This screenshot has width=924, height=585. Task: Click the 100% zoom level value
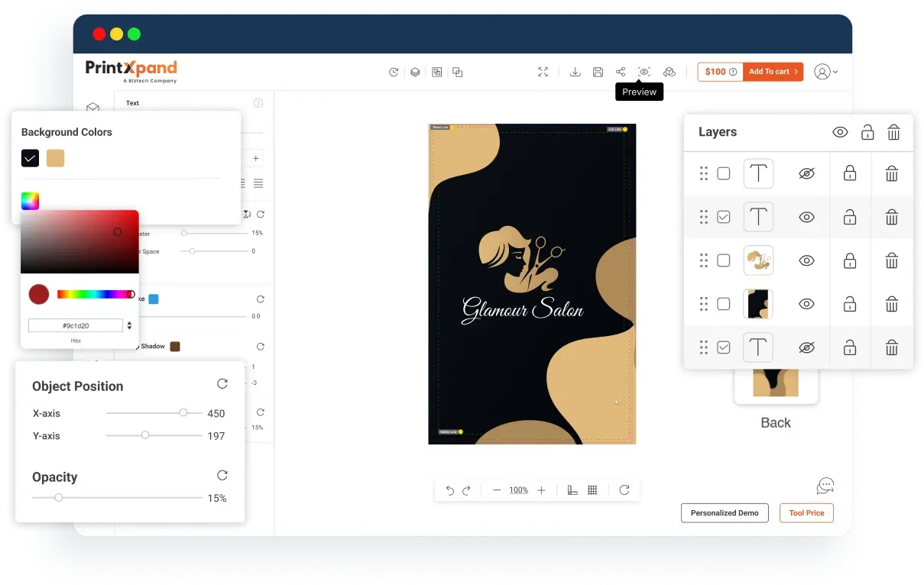519,490
